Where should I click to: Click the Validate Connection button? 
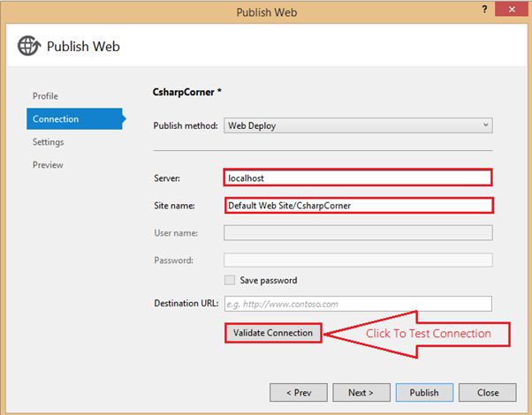[x=273, y=333]
